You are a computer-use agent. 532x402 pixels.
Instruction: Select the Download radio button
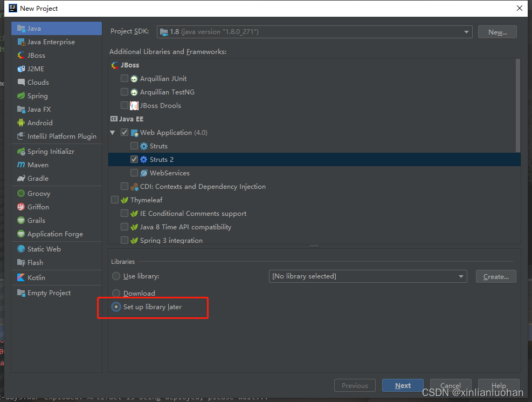(116, 293)
